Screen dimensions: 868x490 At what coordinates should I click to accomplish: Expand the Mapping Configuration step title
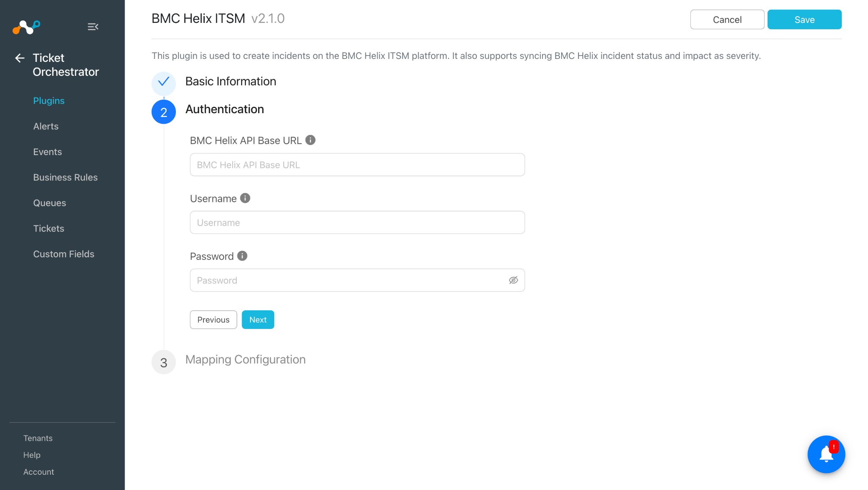(245, 359)
